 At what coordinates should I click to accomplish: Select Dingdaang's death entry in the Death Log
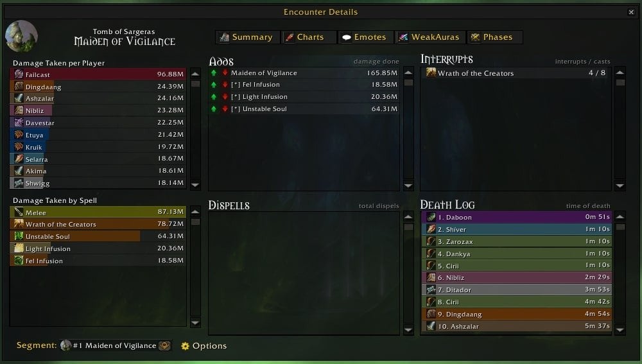click(x=517, y=314)
